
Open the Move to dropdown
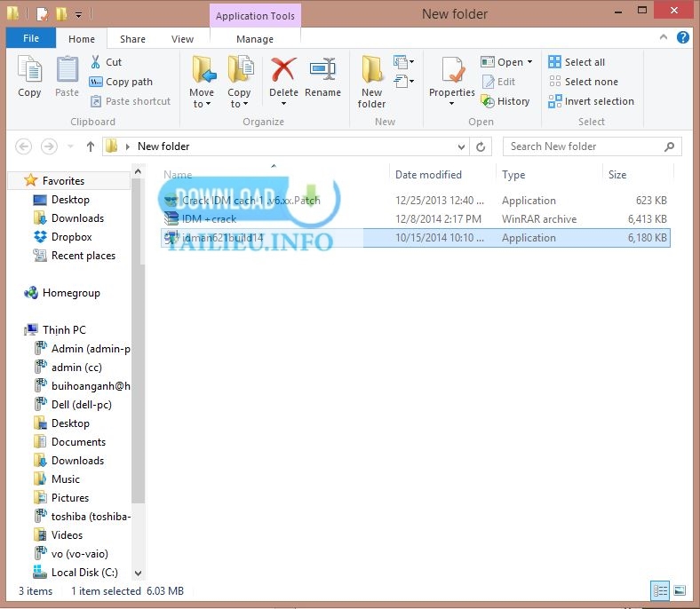(202, 82)
